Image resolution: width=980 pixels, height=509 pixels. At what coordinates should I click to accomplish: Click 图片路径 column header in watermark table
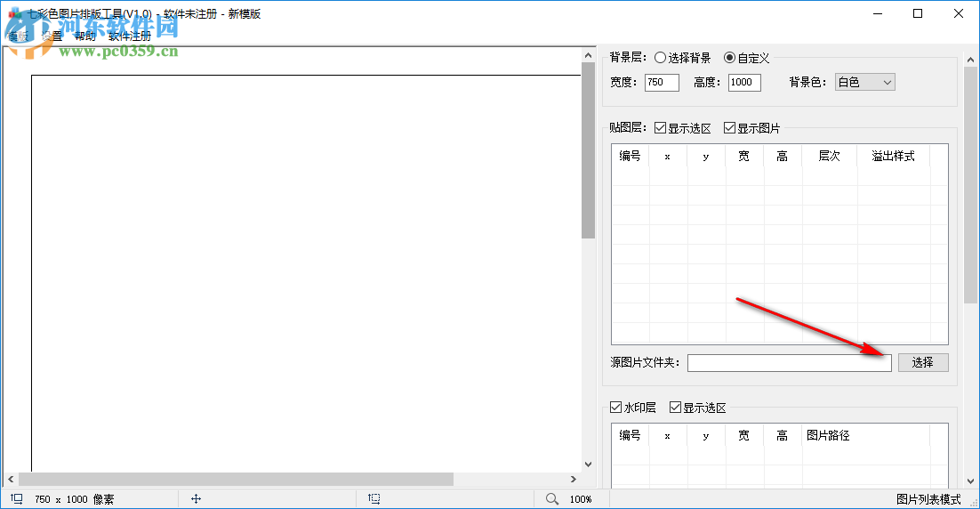coord(865,435)
